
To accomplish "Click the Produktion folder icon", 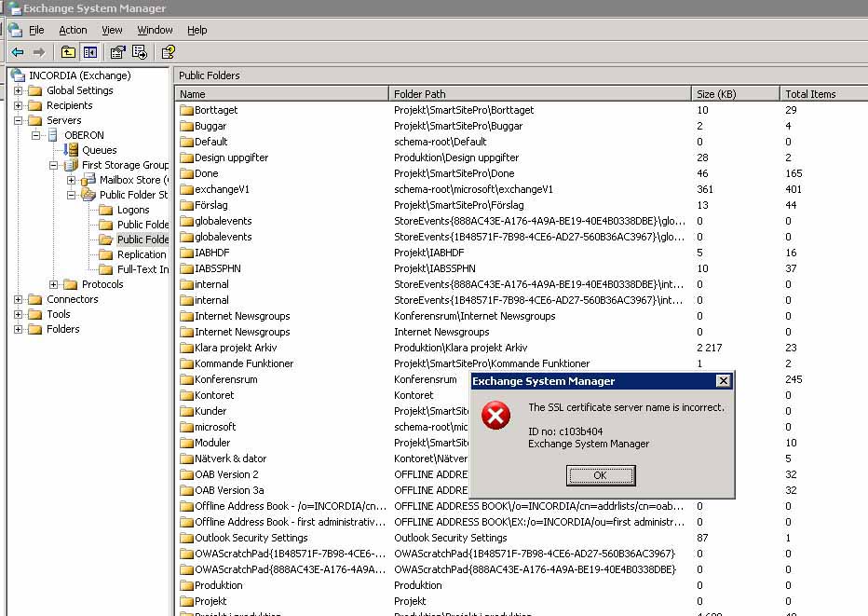I will click(x=186, y=585).
